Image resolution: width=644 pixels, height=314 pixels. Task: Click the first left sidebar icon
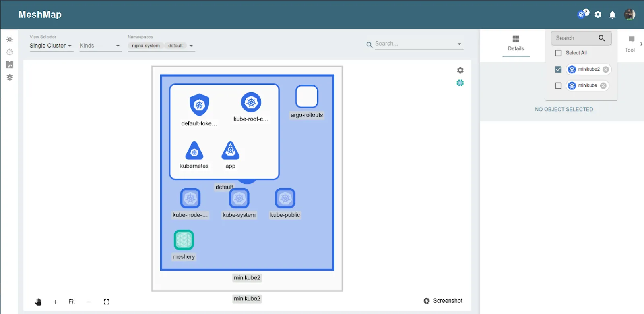pyautogui.click(x=10, y=40)
